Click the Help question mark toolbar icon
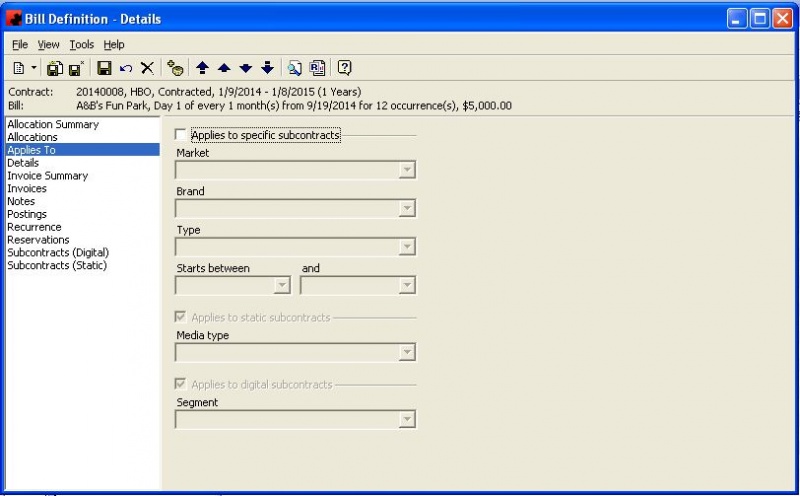The height and width of the screenshot is (496, 800). [x=344, y=68]
